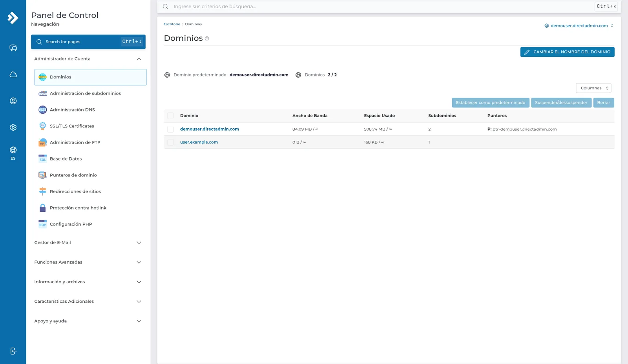The height and width of the screenshot is (364, 628).
Task: Click the Ancho de Banda column header
Action: click(x=310, y=116)
